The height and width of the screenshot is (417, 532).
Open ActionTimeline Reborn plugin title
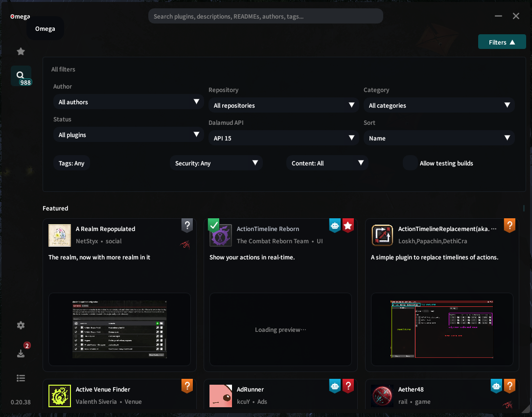click(268, 229)
